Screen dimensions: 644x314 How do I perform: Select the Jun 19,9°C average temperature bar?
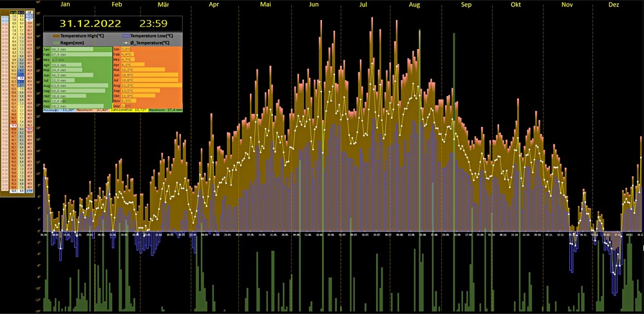coord(148,75)
